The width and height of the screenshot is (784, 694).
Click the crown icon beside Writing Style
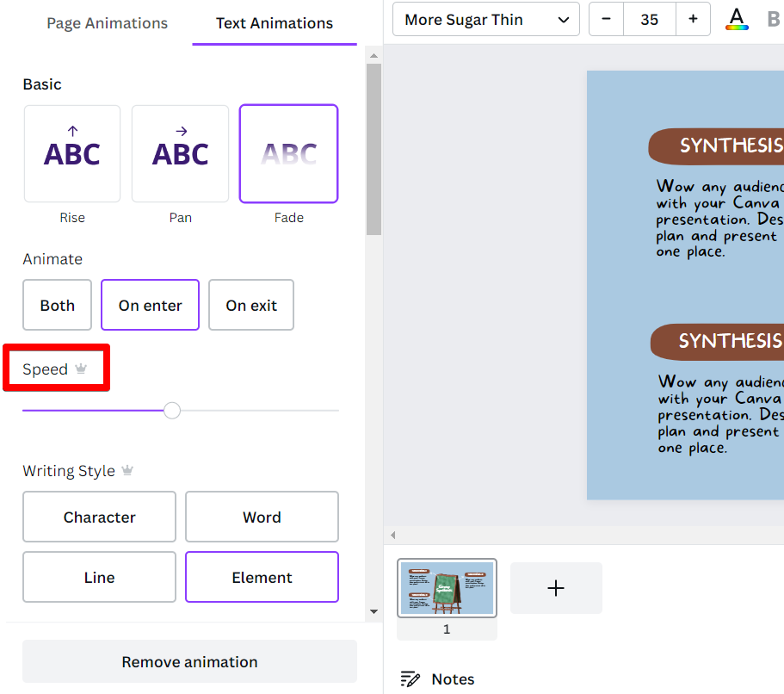(127, 471)
